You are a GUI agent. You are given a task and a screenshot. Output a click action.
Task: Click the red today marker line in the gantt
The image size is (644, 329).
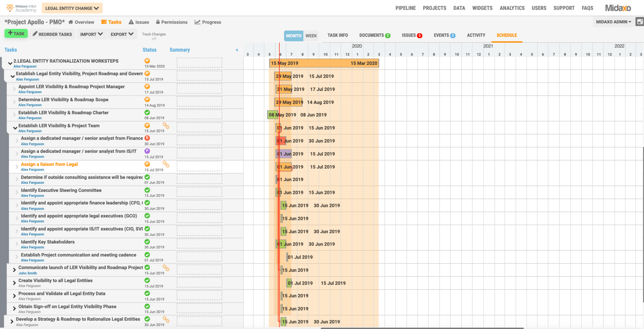click(x=279, y=186)
